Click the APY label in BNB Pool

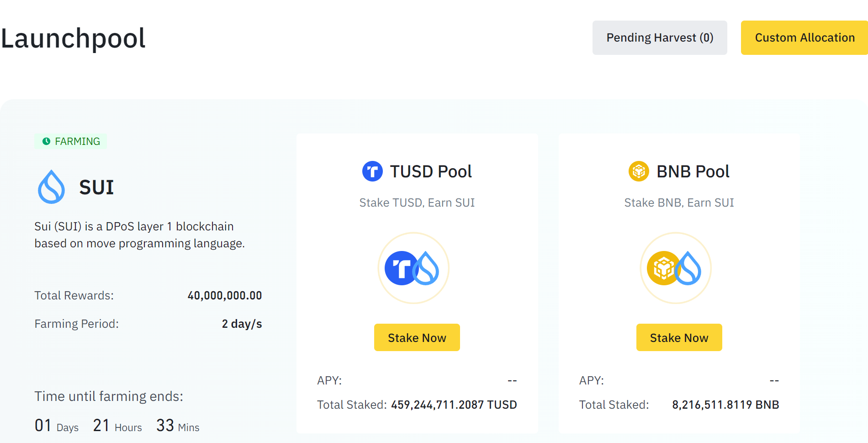(592, 380)
